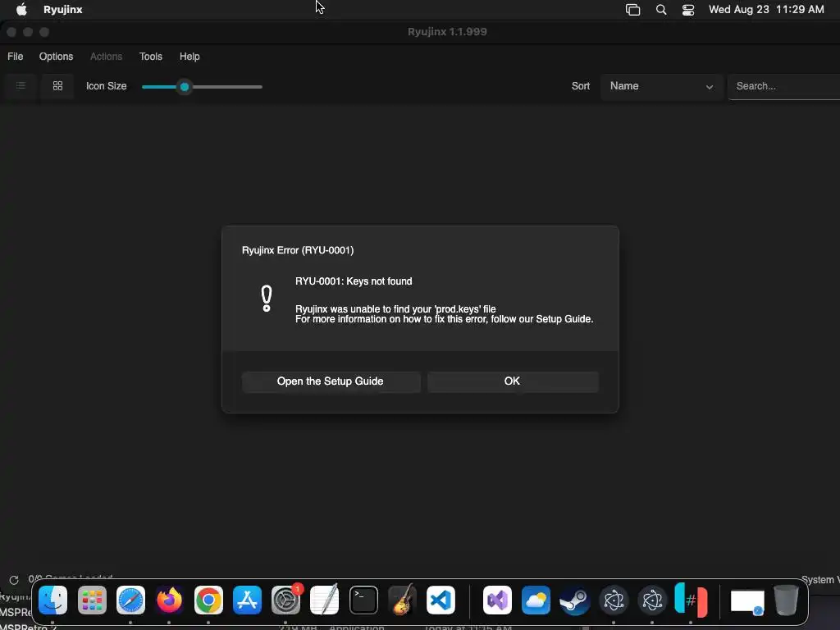The image size is (840, 630).
Task: Open TextEdit from the dock
Action: [325, 600]
